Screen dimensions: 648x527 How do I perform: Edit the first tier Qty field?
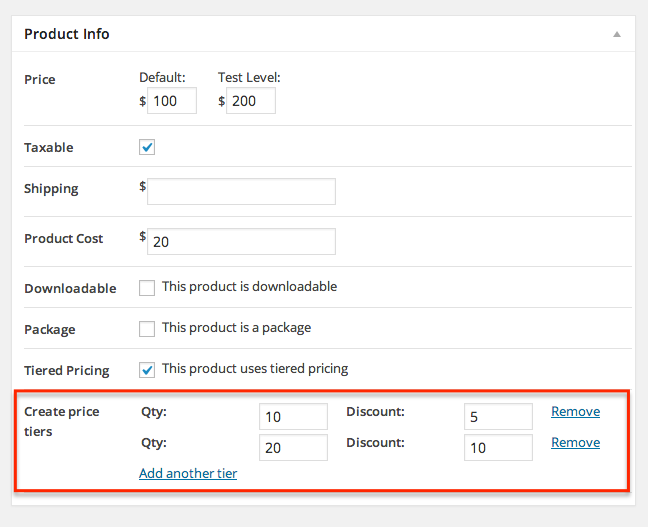tap(293, 417)
